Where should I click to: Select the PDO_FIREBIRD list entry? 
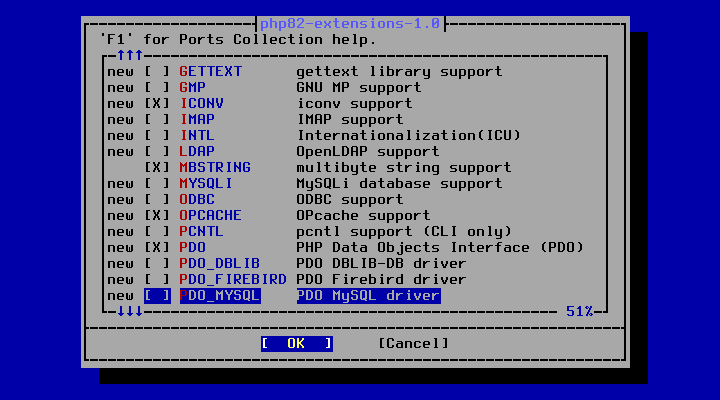(x=233, y=280)
